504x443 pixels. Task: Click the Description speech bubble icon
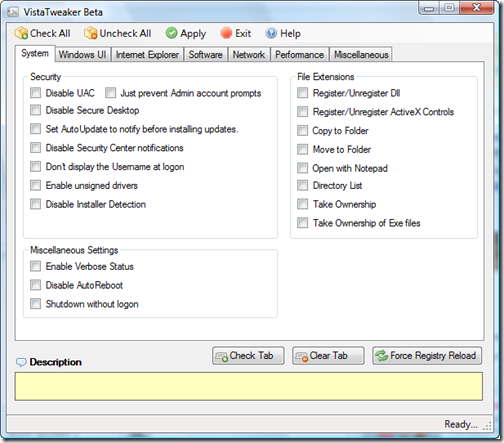[21, 362]
